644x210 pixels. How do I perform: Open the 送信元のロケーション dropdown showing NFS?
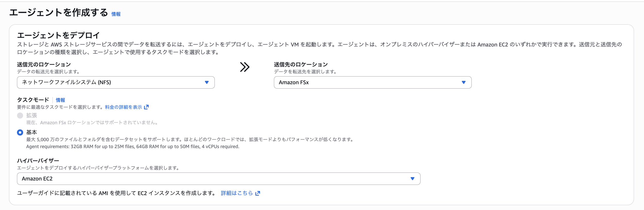pos(116,82)
